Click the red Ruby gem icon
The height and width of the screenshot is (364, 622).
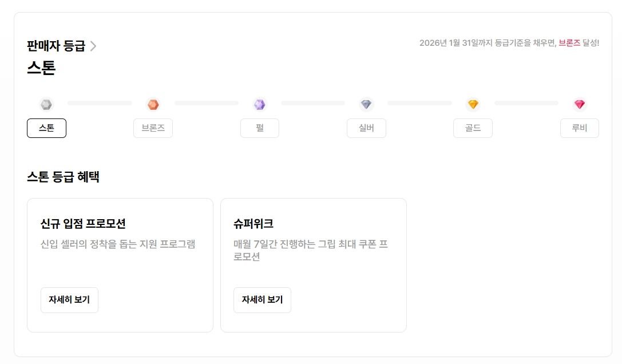click(580, 105)
